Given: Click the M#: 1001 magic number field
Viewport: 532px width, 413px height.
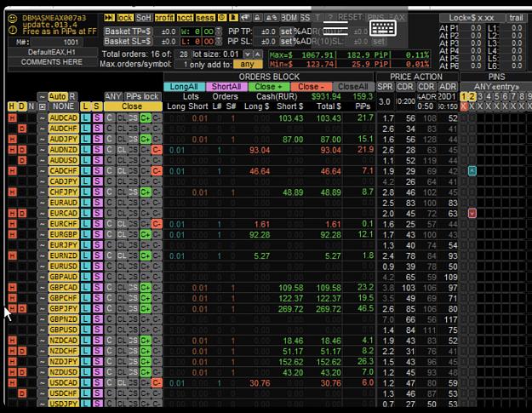Looking at the screenshot, I should pyautogui.click(x=57, y=42).
